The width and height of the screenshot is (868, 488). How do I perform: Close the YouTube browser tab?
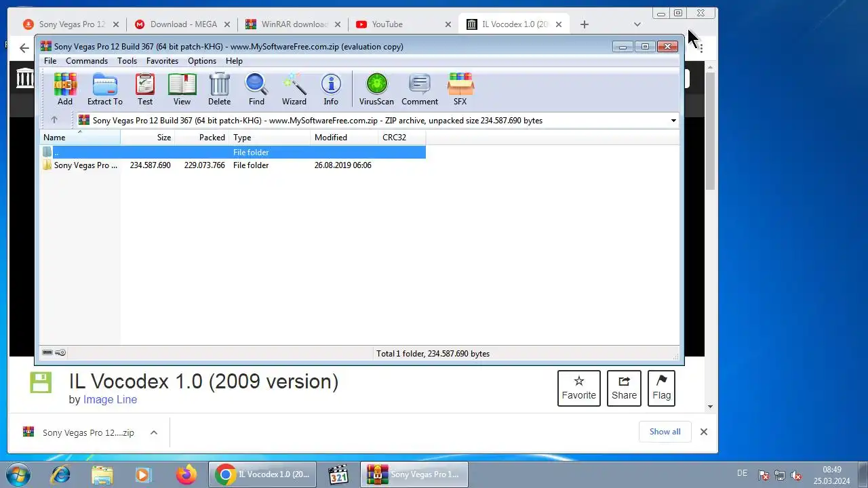(448, 24)
